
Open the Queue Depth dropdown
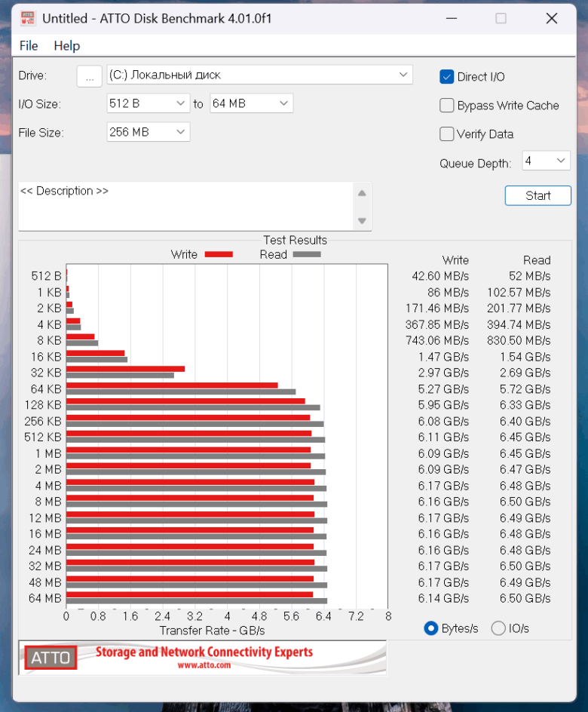point(547,161)
